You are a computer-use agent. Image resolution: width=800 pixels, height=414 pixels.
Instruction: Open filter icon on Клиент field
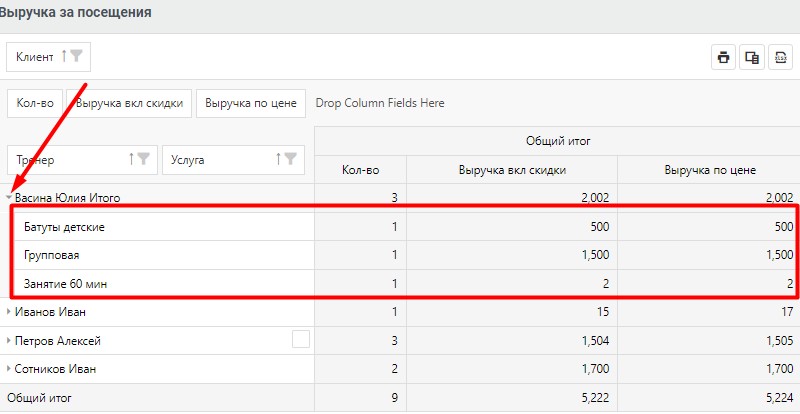pyautogui.click(x=77, y=56)
